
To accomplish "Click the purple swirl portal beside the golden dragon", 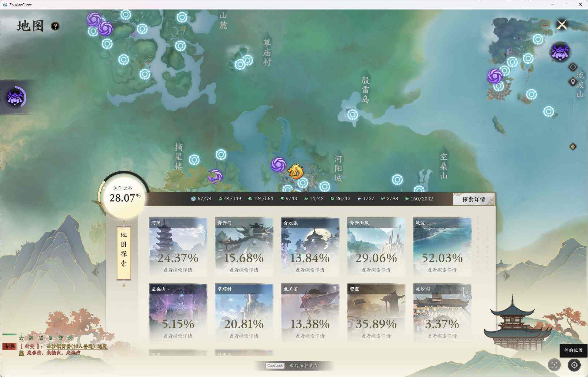I will [x=278, y=165].
